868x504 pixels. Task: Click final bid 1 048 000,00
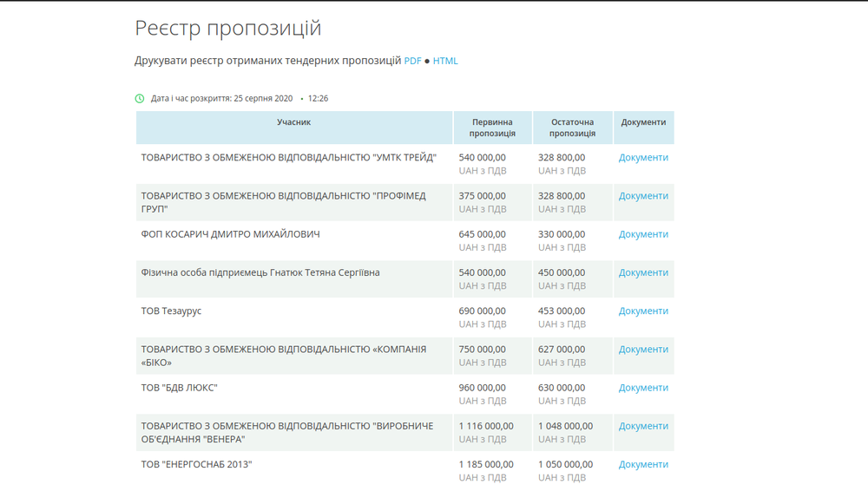565,426
